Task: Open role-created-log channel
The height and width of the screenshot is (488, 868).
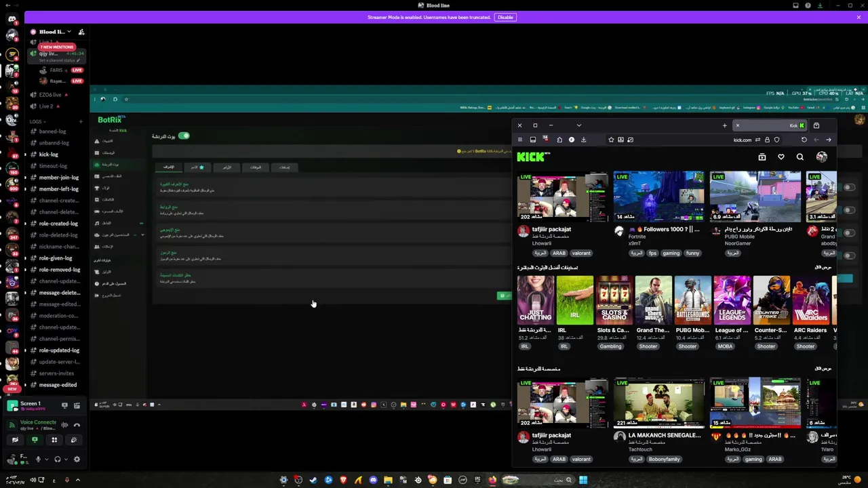Action: click(58, 224)
